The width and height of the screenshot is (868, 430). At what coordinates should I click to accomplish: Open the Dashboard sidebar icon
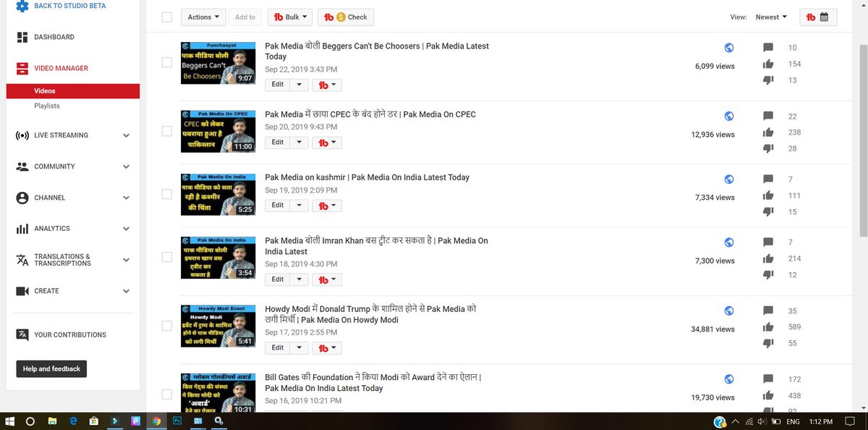click(22, 37)
